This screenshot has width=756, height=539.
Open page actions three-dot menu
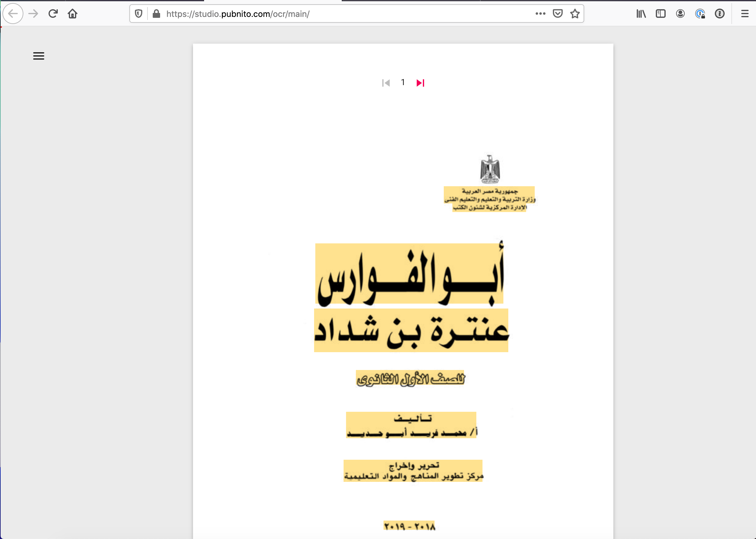(540, 14)
